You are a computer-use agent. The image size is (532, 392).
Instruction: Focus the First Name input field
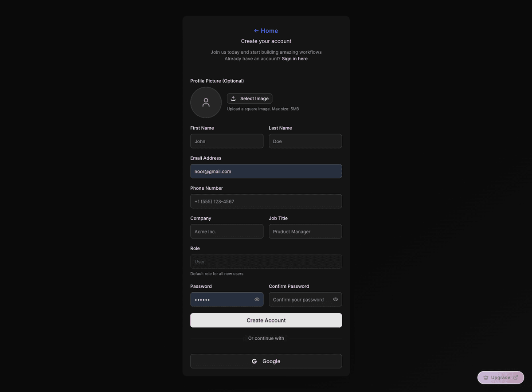[x=227, y=141]
